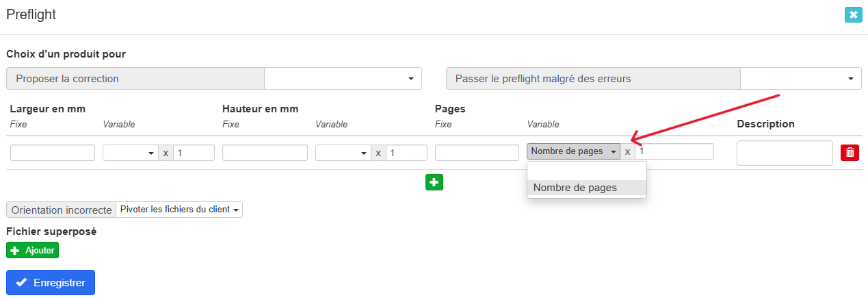
Task: Click the Description text box
Action: pos(784,153)
